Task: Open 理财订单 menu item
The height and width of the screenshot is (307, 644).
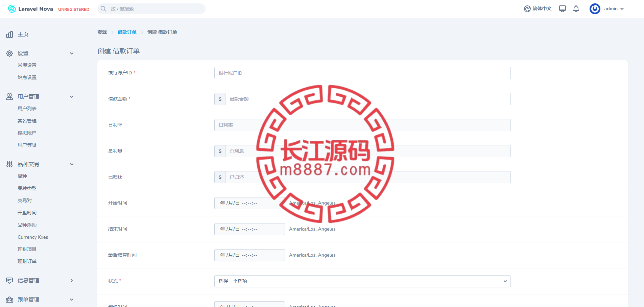Action: point(27,261)
